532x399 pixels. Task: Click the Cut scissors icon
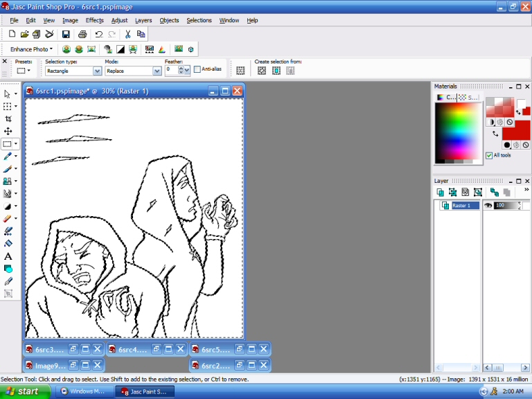click(x=128, y=34)
